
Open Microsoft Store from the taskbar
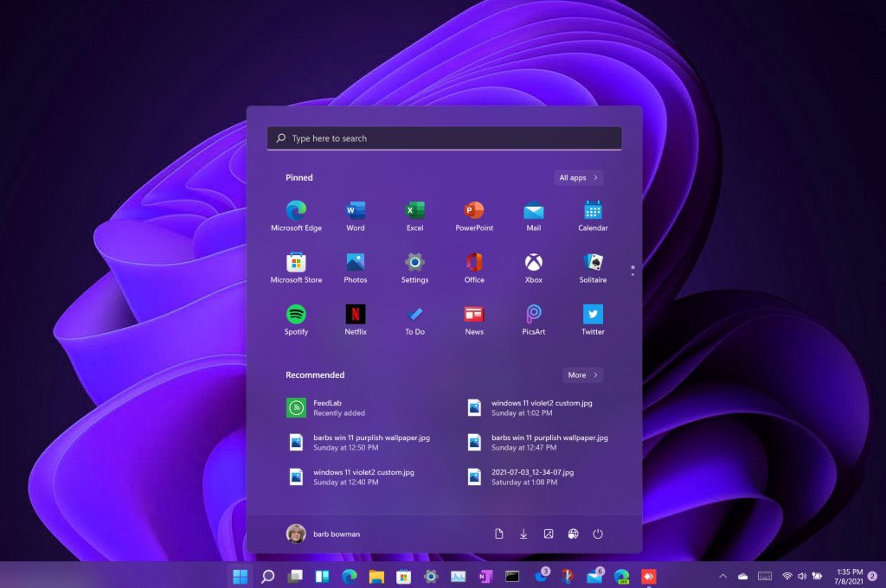pos(403,576)
